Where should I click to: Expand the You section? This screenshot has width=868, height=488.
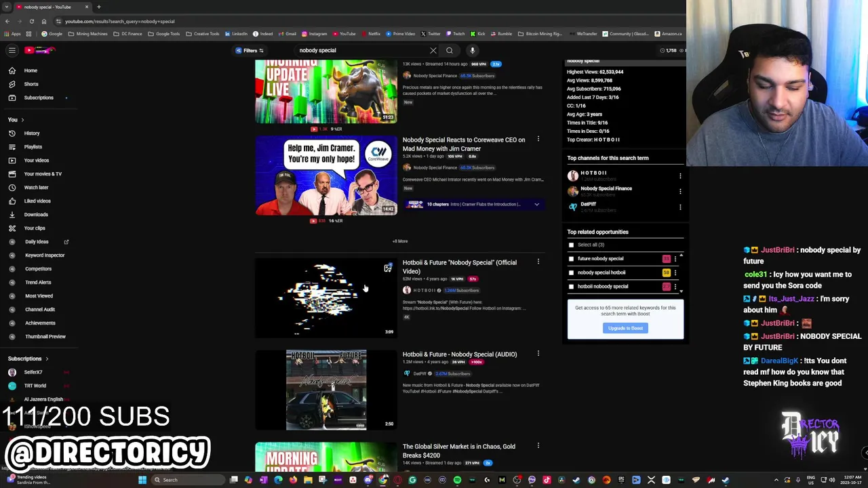point(16,119)
